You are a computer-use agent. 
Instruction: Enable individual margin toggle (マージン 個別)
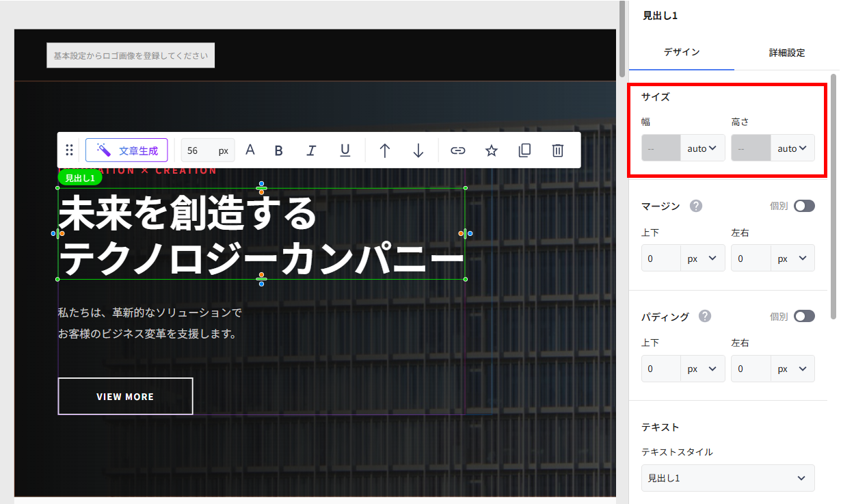pyautogui.click(x=804, y=206)
